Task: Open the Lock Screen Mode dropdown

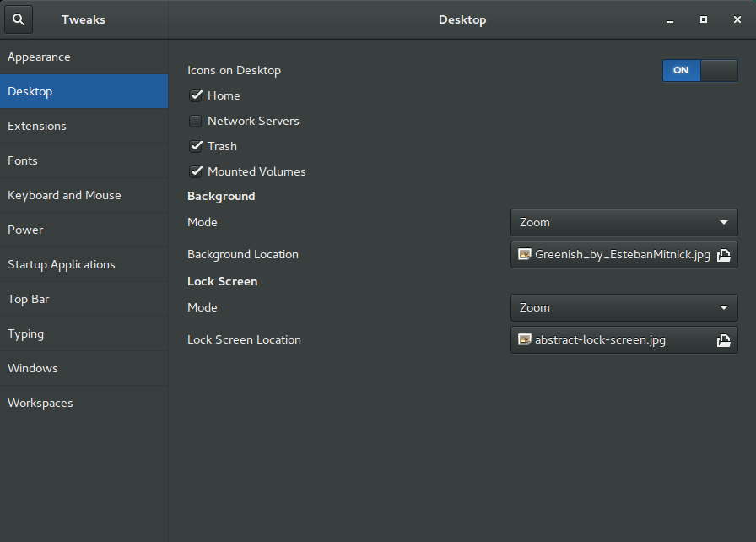Action: (x=624, y=307)
